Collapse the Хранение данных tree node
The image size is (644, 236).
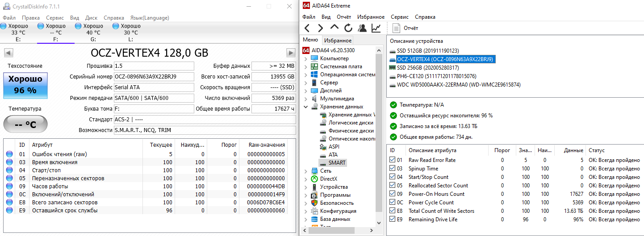coord(306,107)
